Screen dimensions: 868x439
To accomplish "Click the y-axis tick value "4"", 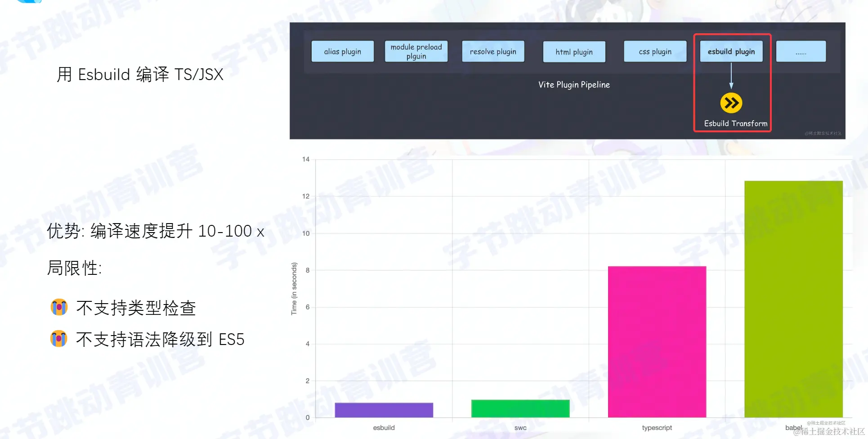I will 308,344.
